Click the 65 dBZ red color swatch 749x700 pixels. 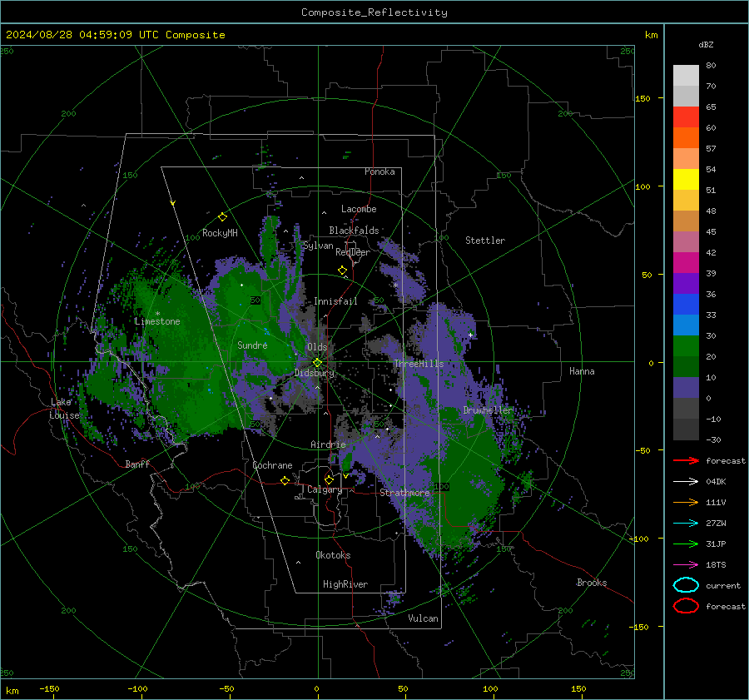pos(686,117)
